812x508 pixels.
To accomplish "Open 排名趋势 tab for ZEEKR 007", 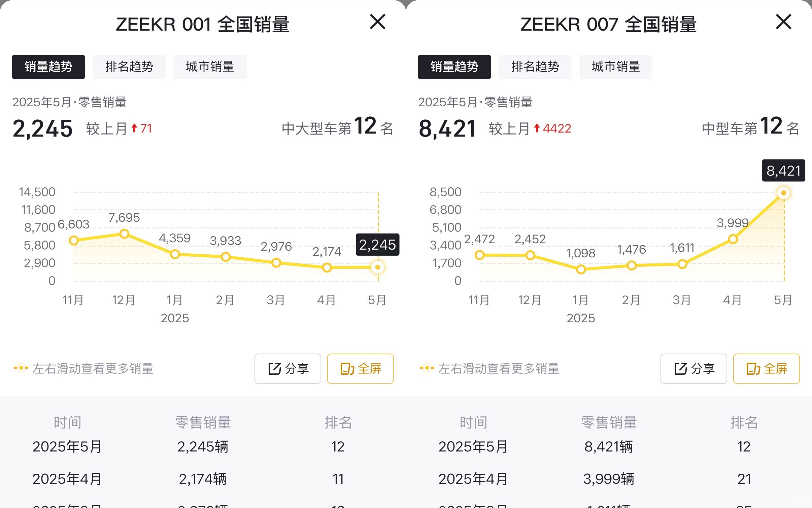I will click(x=535, y=67).
